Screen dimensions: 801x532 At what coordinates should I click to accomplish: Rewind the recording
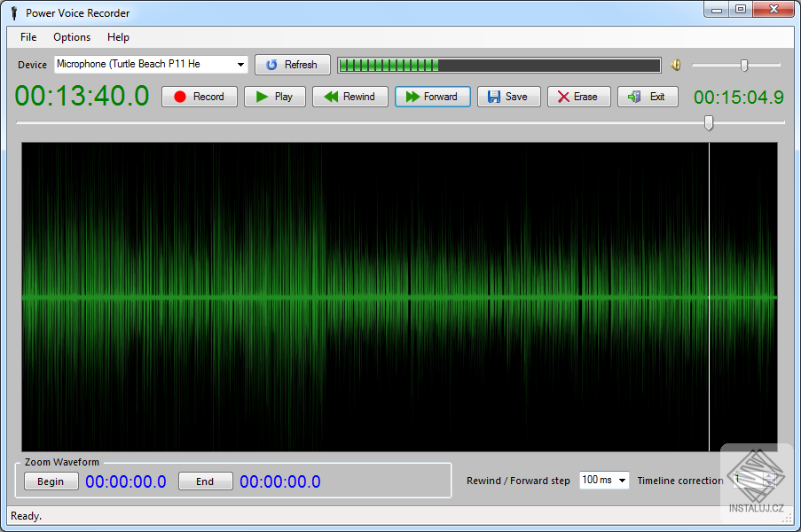(x=349, y=97)
